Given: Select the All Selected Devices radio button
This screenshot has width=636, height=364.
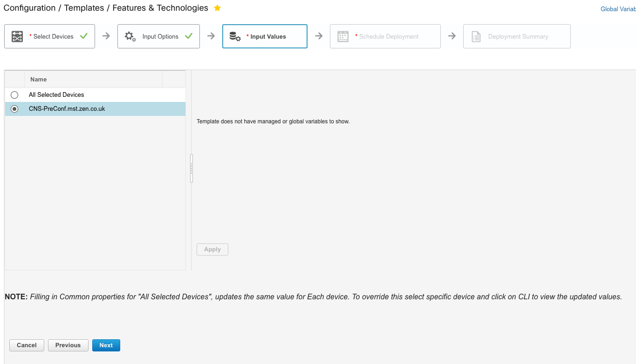Looking at the screenshot, I should coord(14,95).
